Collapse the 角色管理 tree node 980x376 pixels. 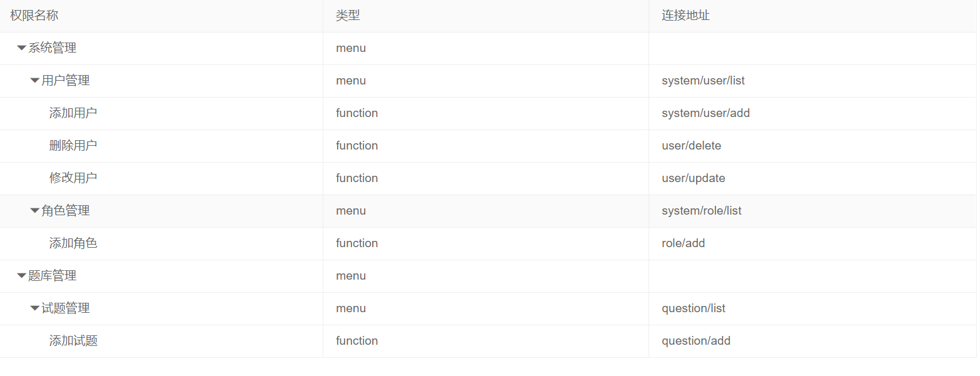pyautogui.click(x=34, y=211)
